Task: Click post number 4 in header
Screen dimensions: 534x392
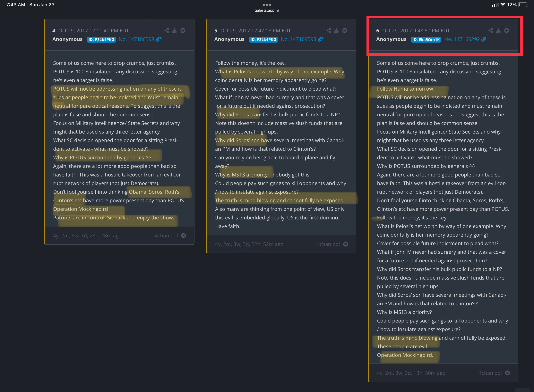Action: tap(54, 31)
